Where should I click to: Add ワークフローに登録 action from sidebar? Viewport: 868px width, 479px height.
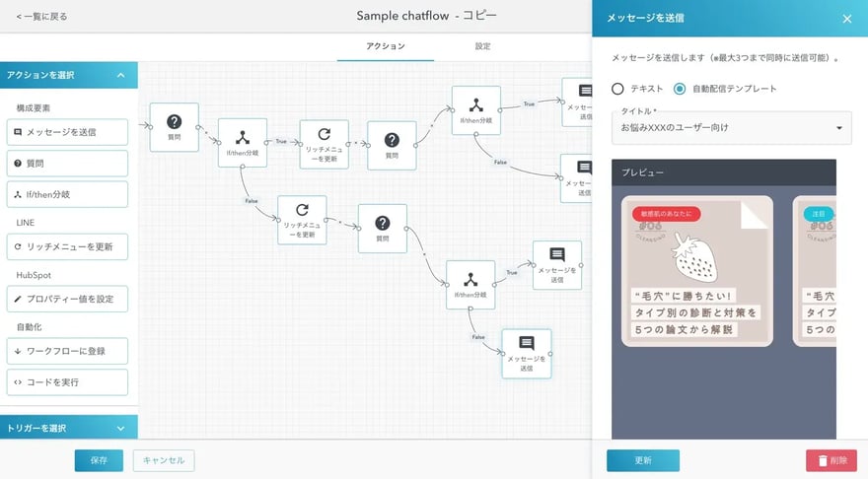click(x=67, y=350)
